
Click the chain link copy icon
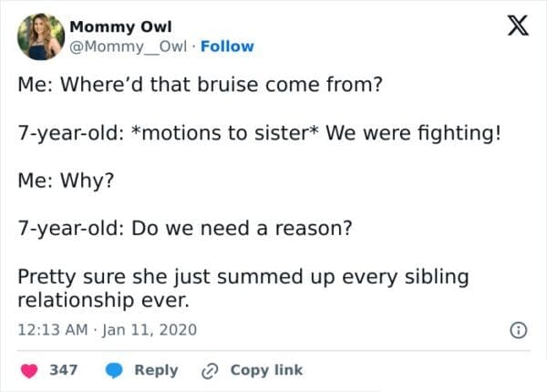coord(212,370)
